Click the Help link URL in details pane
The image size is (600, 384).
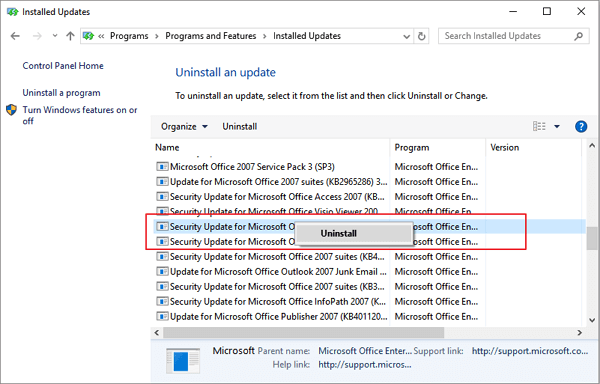[365, 364]
